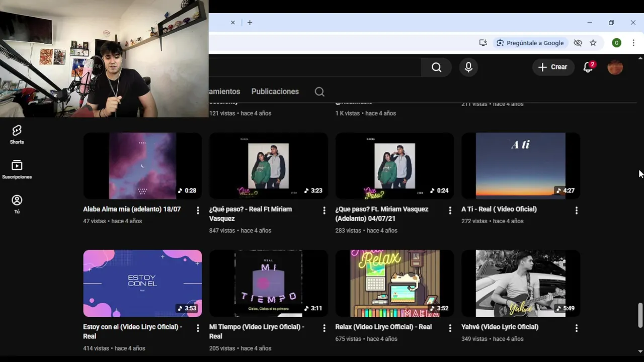The image size is (644, 362).
Task: Open options for A Ti - Real video
Action: 577,211
